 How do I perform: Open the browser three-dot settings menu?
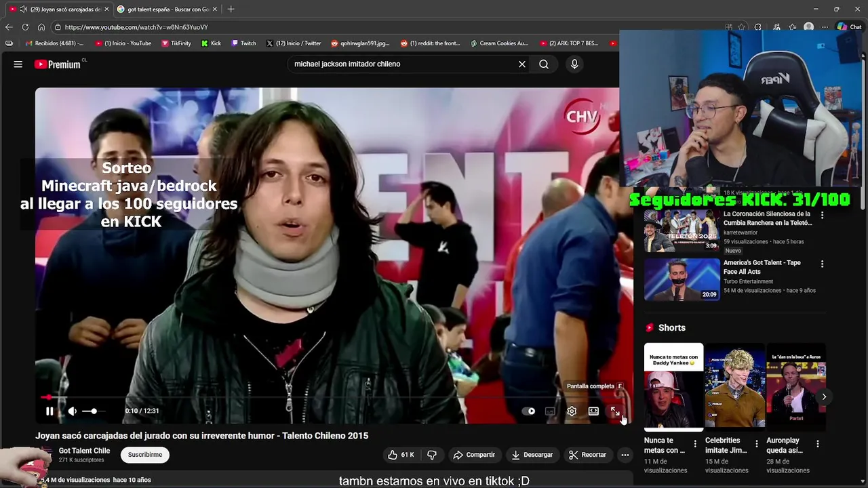pyautogui.click(x=825, y=27)
